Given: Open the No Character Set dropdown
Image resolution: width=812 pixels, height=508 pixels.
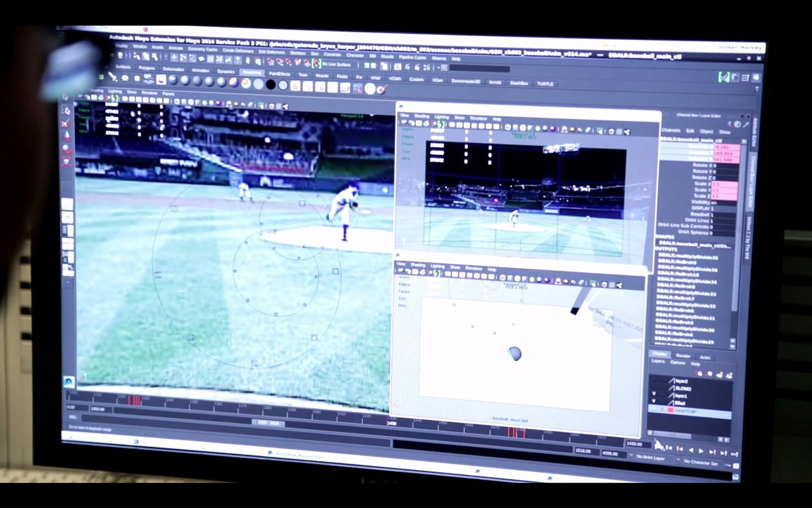Looking at the screenshot, I should [700, 461].
